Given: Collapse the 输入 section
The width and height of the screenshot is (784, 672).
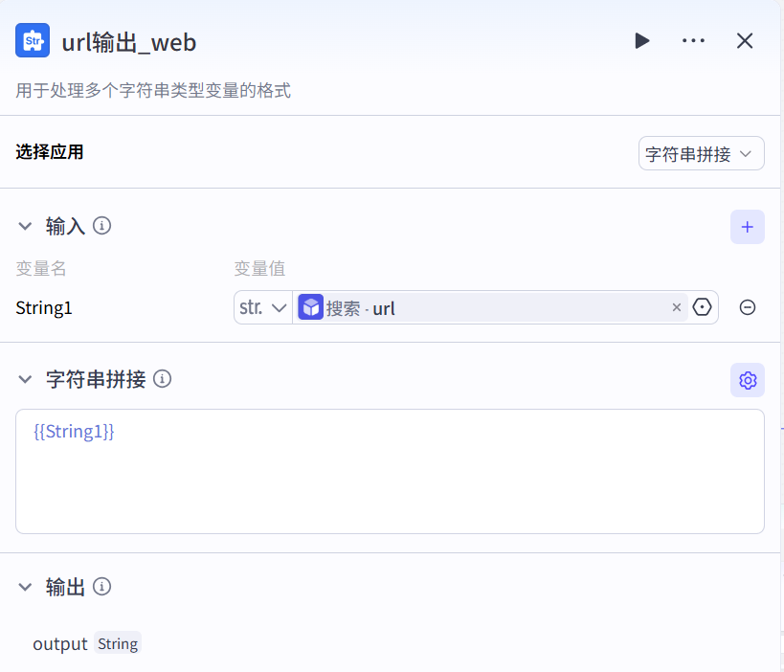Looking at the screenshot, I should (x=25, y=226).
